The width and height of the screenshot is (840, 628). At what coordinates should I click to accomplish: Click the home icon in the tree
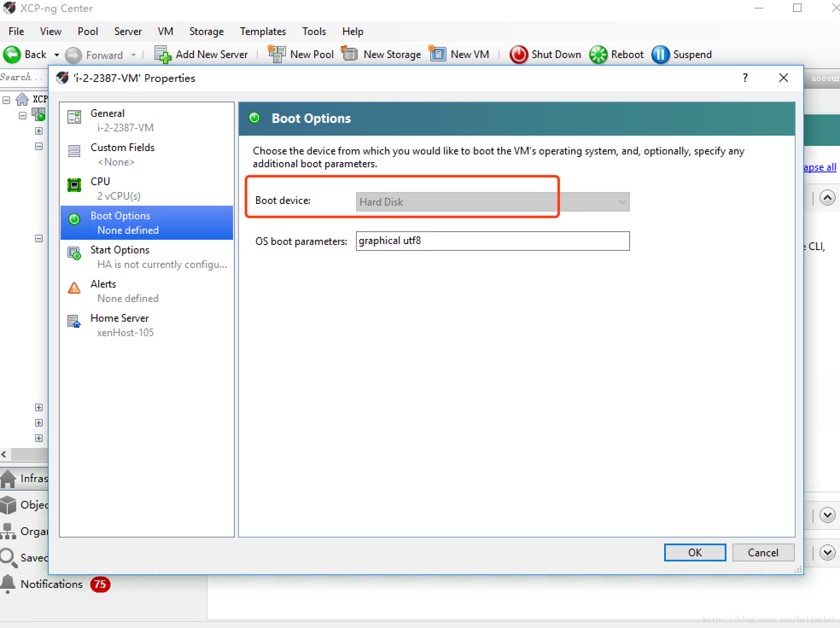[x=22, y=99]
